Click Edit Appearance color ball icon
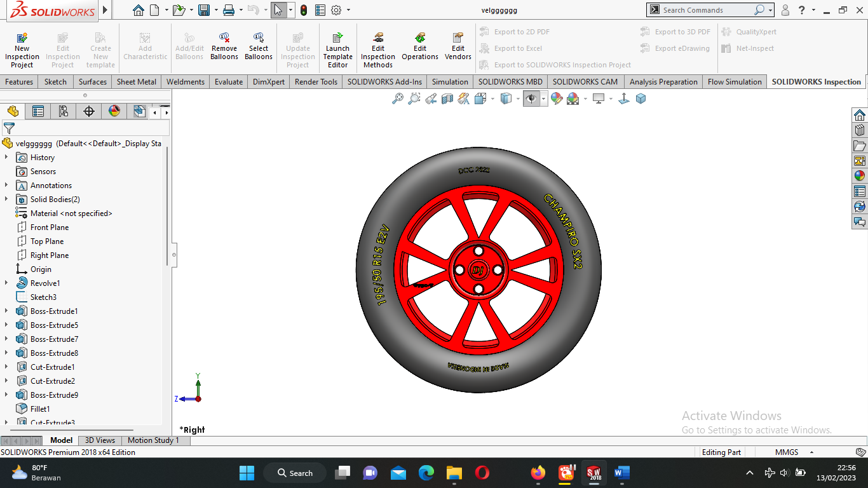Viewport: 868px width, 488px height. (557, 98)
